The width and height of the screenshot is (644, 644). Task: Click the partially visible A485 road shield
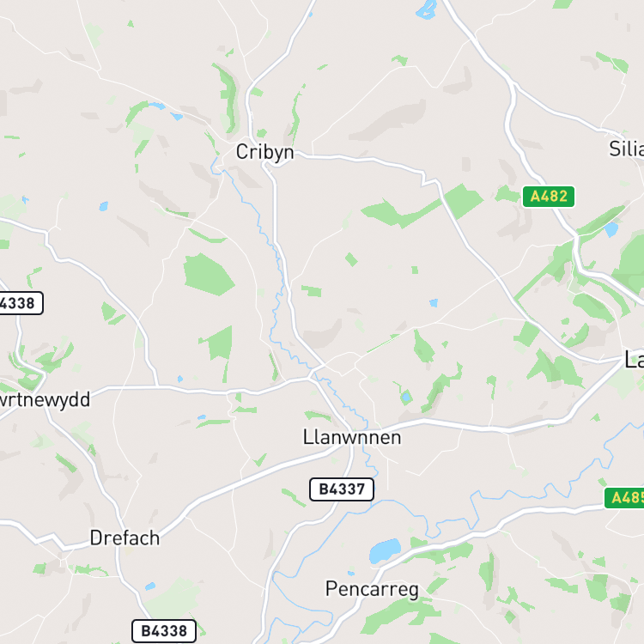[624, 498]
